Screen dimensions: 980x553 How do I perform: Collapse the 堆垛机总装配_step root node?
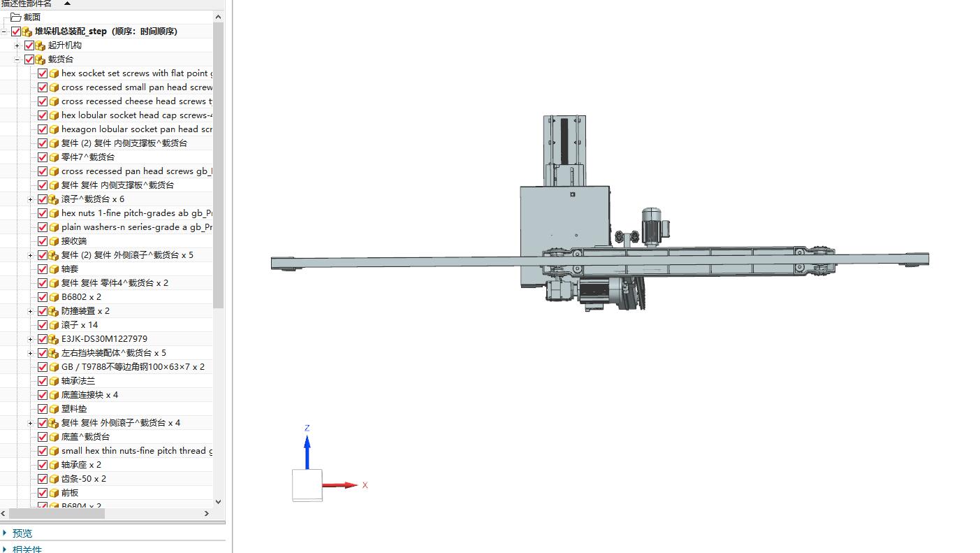(4, 31)
